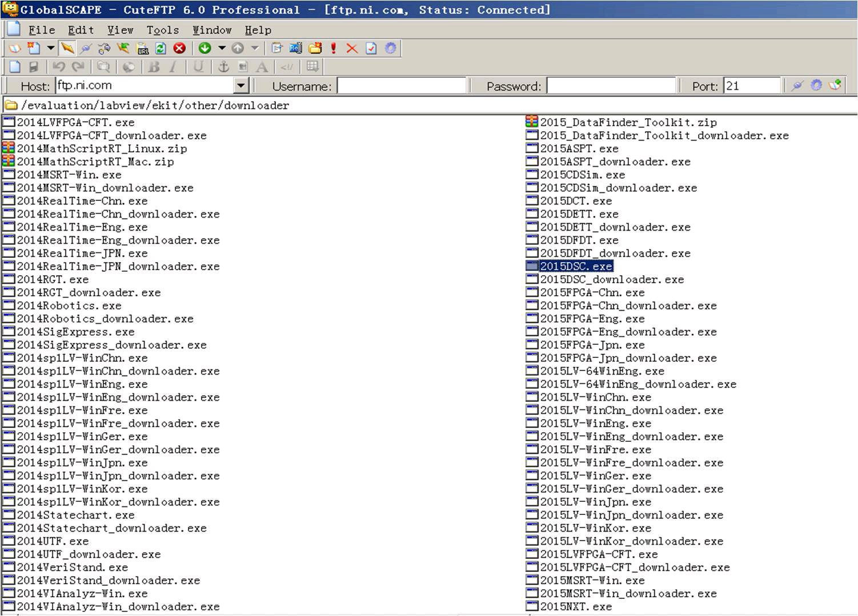Click the Italic formatting icon
The width and height of the screenshot is (858, 616).
pos(173,67)
